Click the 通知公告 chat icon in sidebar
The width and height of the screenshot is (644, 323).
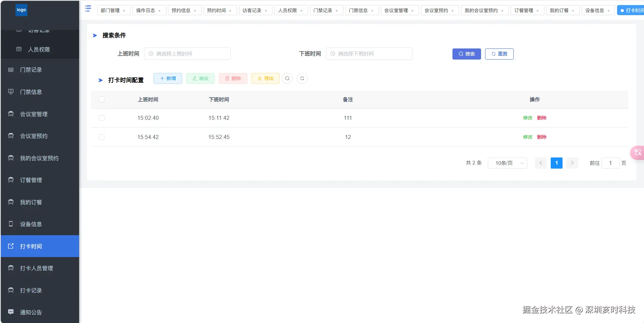[x=11, y=312]
